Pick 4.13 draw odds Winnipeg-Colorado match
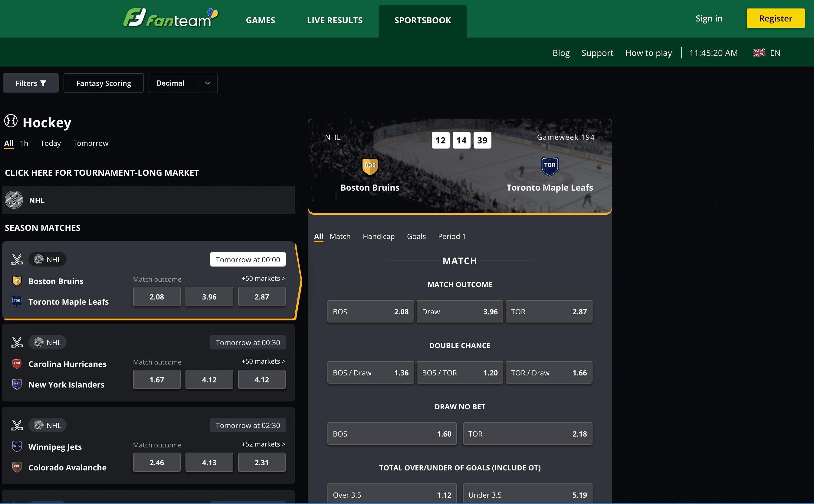 [209, 462]
